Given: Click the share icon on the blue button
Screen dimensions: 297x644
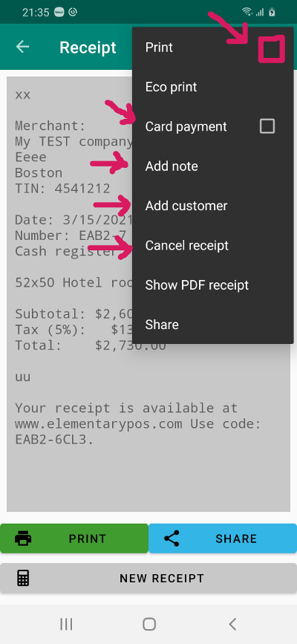Looking at the screenshot, I should tap(172, 538).
